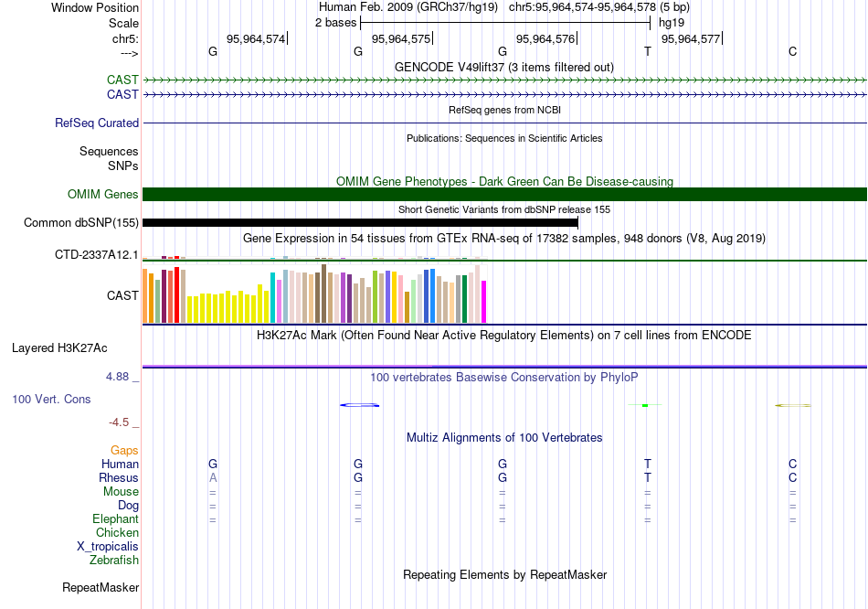The width and height of the screenshot is (868, 609).
Task: Open the blue CAST GENCODE transcript label
Action: coord(122,94)
